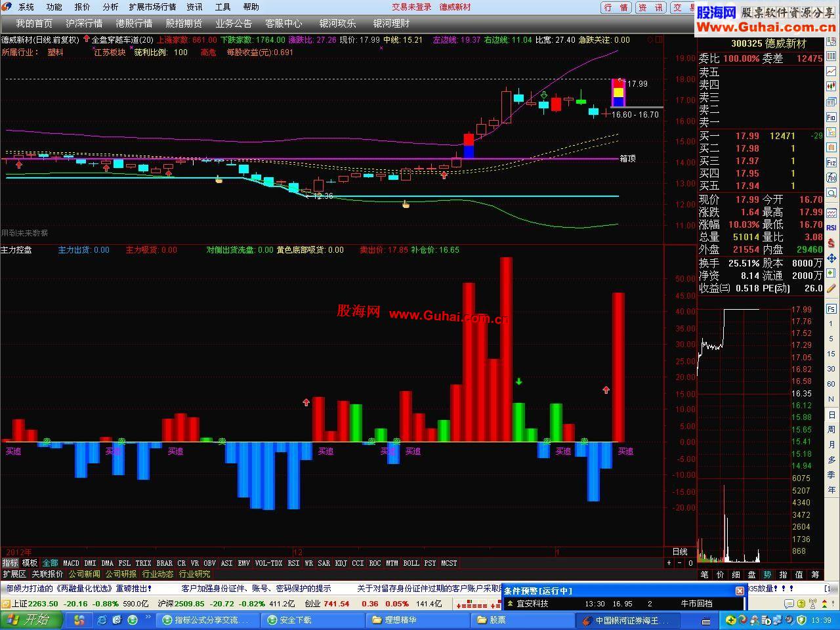Close the 条件预警 alert panel
Screen dimensions: 840x630
pyautogui.click(x=740, y=591)
